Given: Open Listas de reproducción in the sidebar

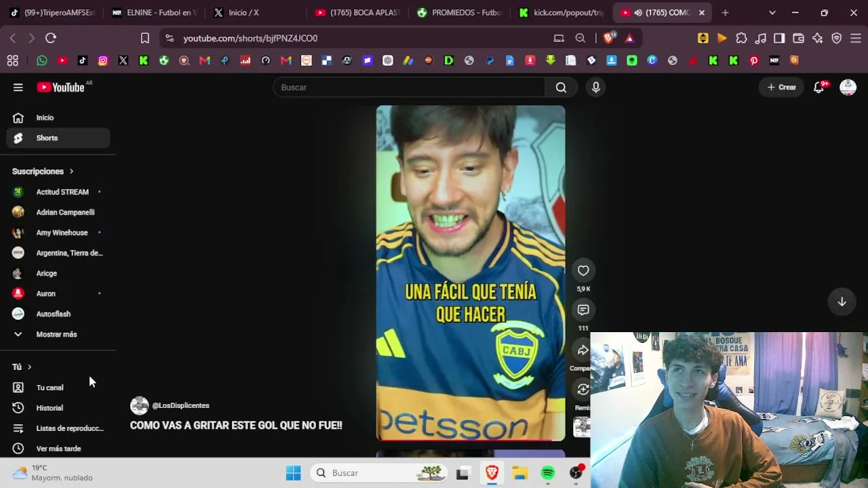Looking at the screenshot, I should coord(59,428).
